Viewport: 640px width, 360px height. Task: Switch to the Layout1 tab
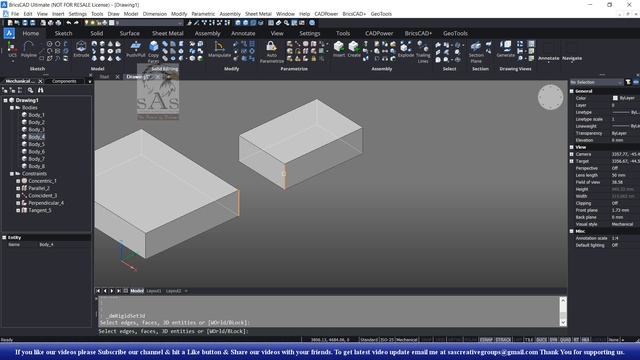[x=154, y=291]
